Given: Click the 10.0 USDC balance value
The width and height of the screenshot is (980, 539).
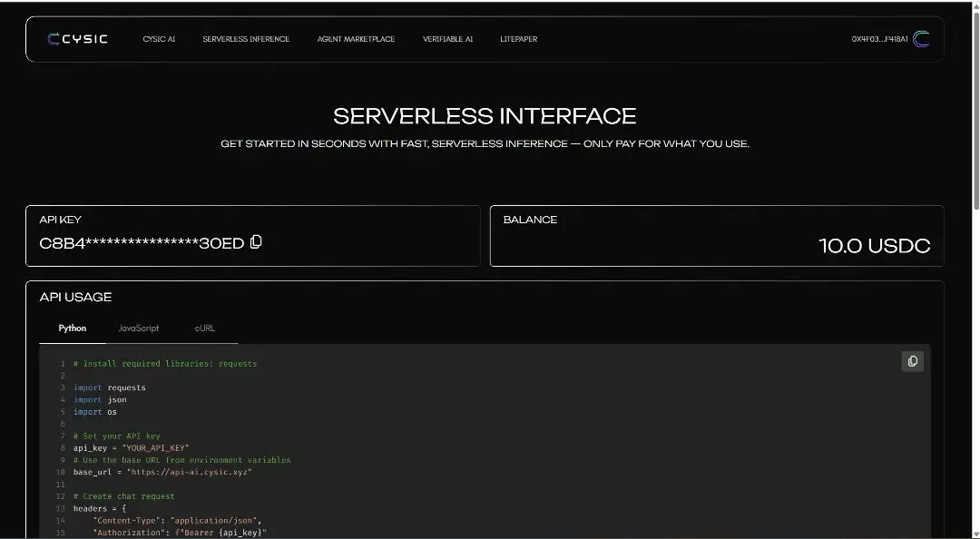Looking at the screenshot, I should point(875,246).
